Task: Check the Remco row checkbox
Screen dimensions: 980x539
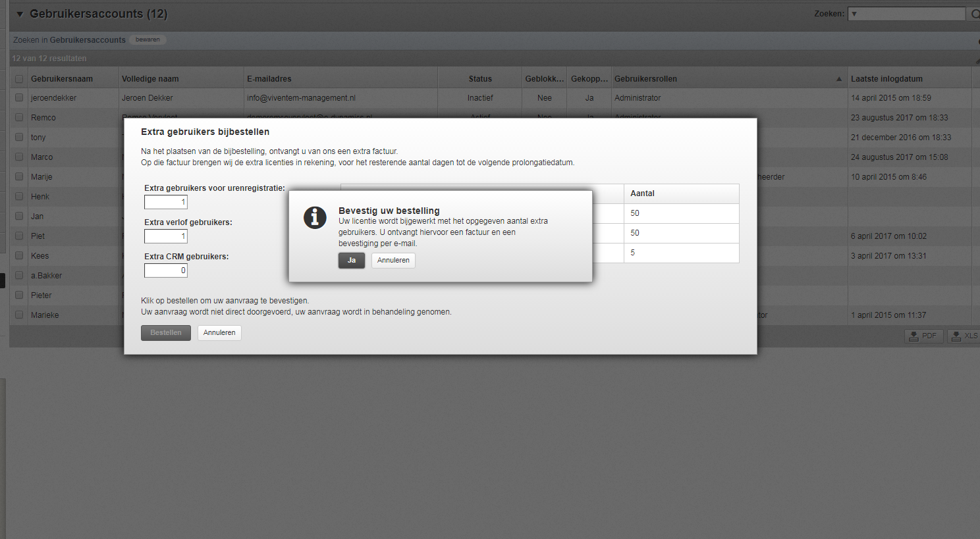Action: point(19,117)
